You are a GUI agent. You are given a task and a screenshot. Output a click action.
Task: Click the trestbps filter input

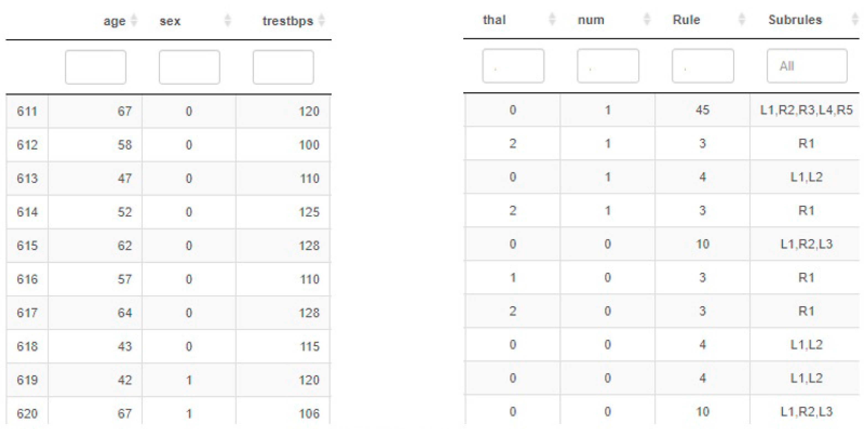click(x=283, y=67)
